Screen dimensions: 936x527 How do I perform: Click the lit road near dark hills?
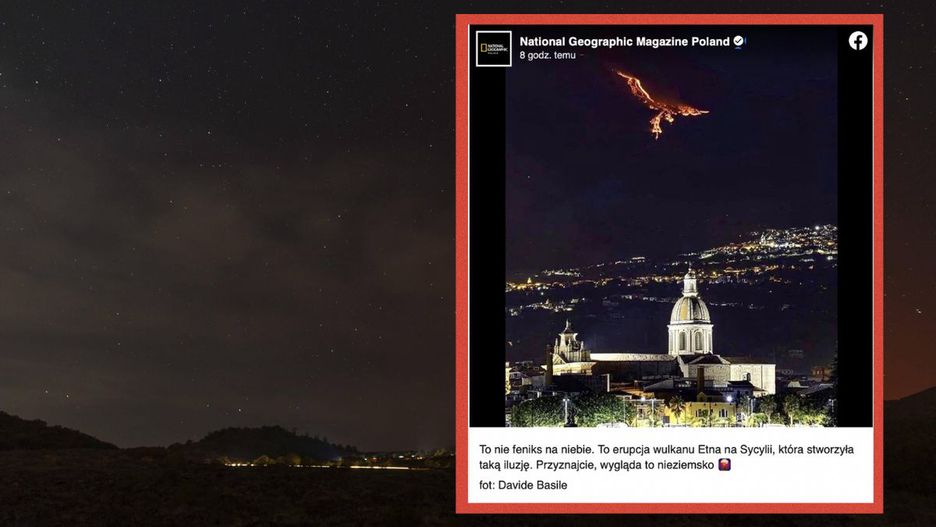pyautogui.click(x=334, y=462)
